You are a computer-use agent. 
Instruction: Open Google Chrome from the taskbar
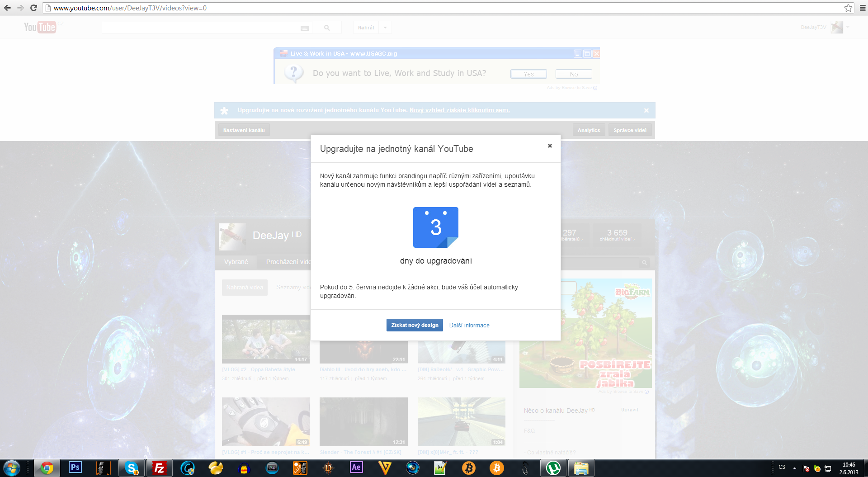pos(47,468)
